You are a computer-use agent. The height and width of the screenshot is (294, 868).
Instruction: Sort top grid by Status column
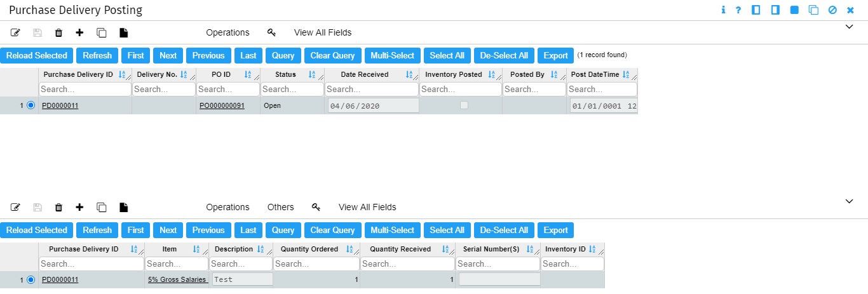(x=311, y=75)
